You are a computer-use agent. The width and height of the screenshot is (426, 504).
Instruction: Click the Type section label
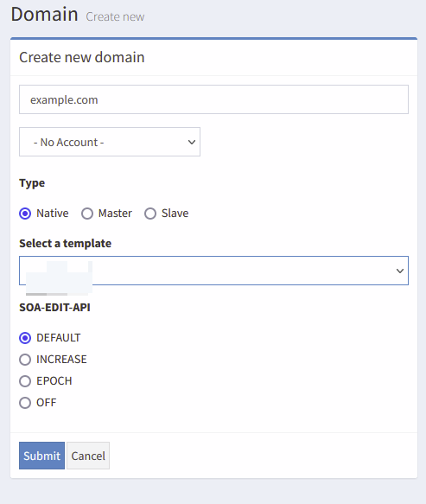point(32,183)
